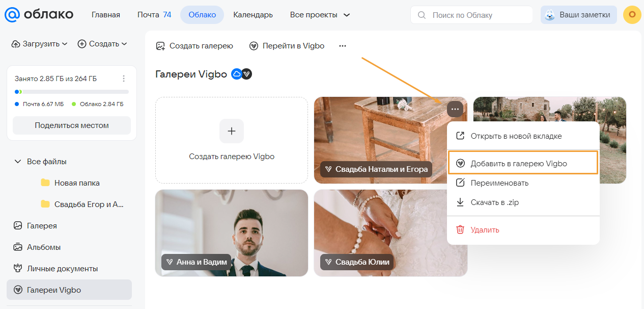This screenshot has width=644, height=309.
Task: Click the three-dot menu on wedding gallery thumbnail
Action: 455,109
